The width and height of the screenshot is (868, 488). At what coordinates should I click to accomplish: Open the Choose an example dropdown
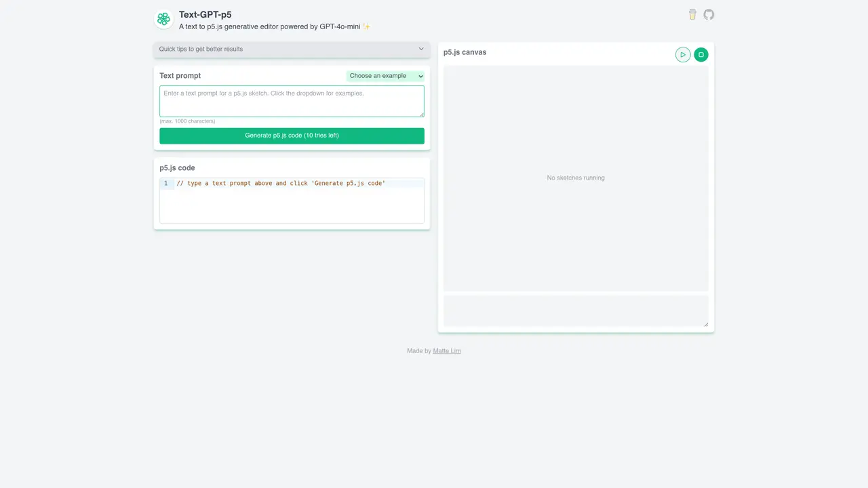(385, 76)
